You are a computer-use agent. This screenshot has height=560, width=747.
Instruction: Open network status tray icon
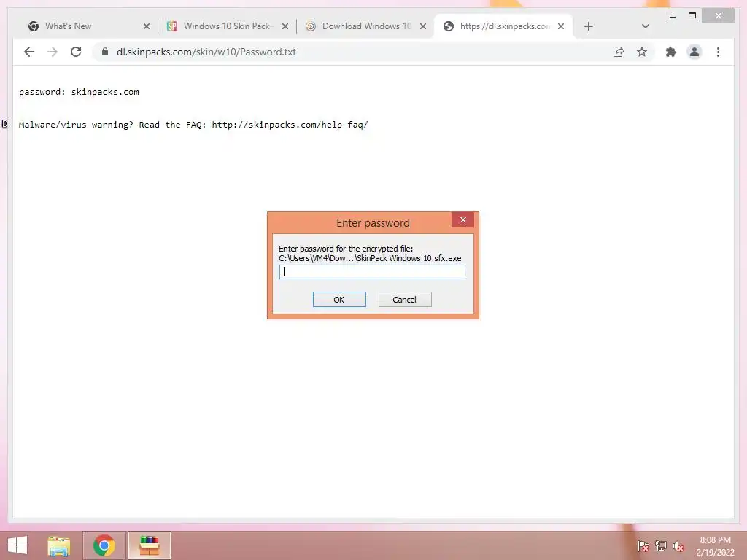point(660,545)
